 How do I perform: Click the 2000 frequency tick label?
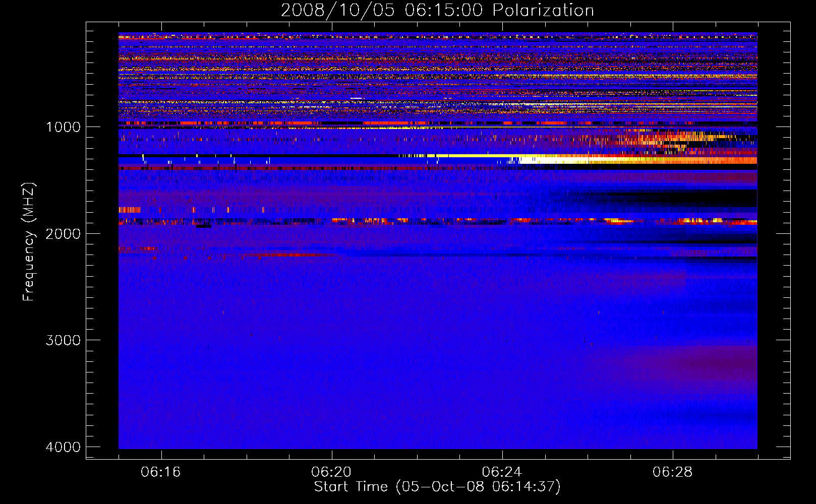[x=63, y=234]
